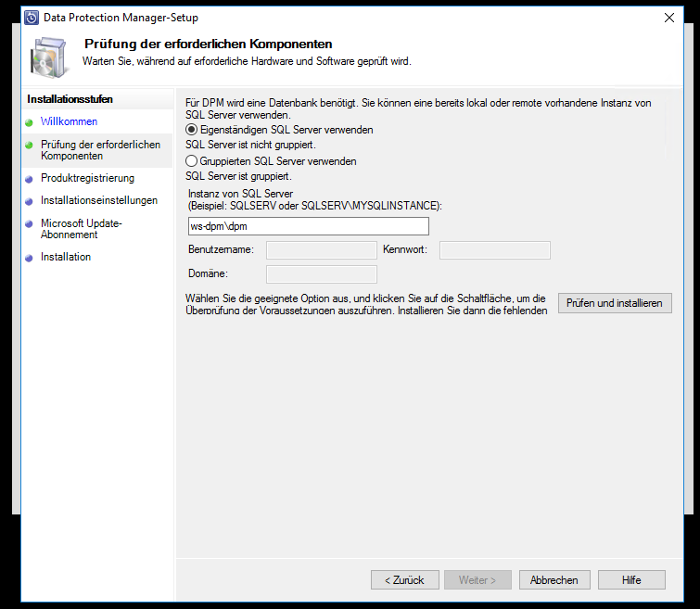Open help with the Hilfe button

[x=631, y=580]
